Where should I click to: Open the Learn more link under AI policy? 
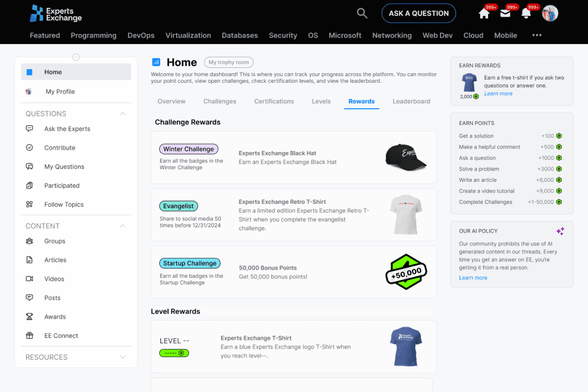472,277
